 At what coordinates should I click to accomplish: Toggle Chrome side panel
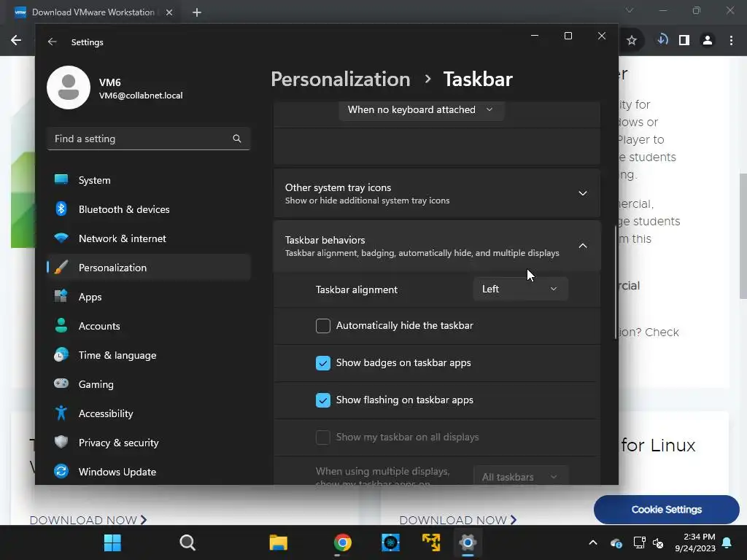(x=684, y=41)
